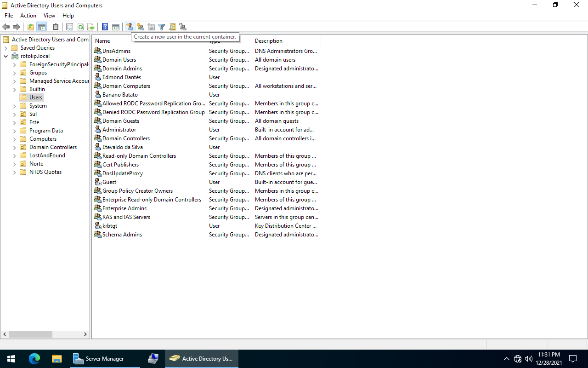Select Domain Controllers in the tree
This screenshot has height=368, width=588.
[53, 147]
